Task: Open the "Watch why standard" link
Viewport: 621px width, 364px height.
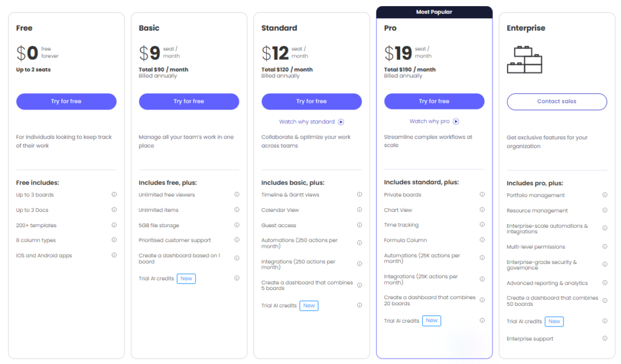Action: pos(311,122)
